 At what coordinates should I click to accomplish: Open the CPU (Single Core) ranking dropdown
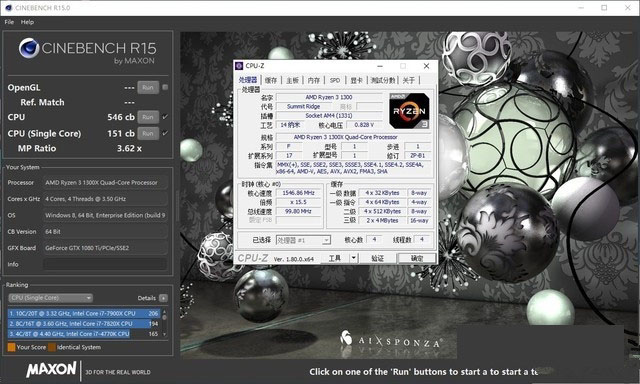point(51,298)
